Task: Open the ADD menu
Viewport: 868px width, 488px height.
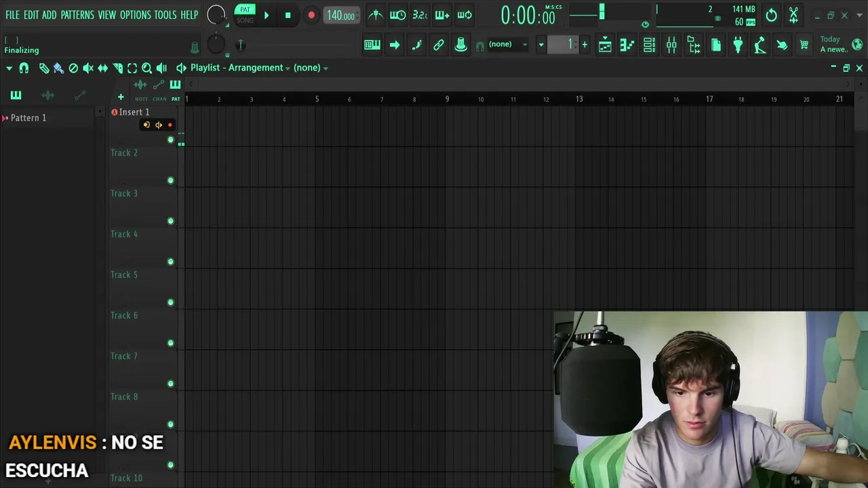Action: click(x=50, y=15)
